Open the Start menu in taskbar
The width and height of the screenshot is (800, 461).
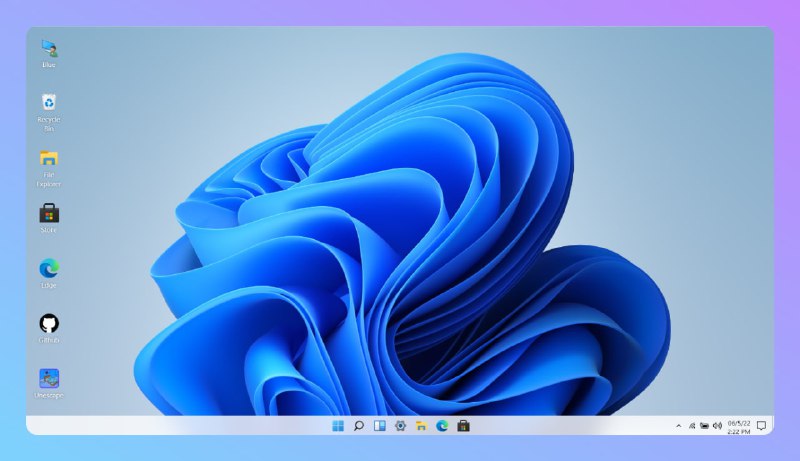(338, 426)
